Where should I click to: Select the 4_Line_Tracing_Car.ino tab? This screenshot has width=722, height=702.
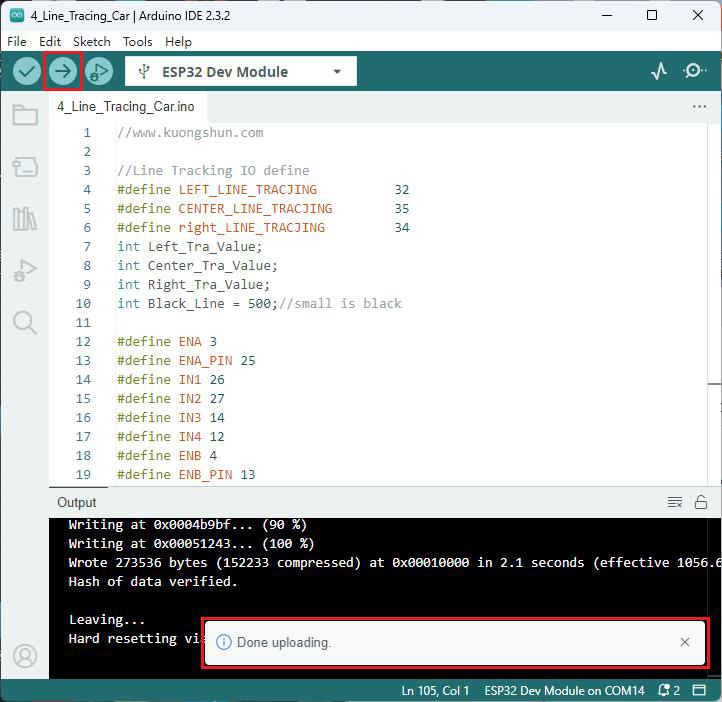tap(126, 106)
